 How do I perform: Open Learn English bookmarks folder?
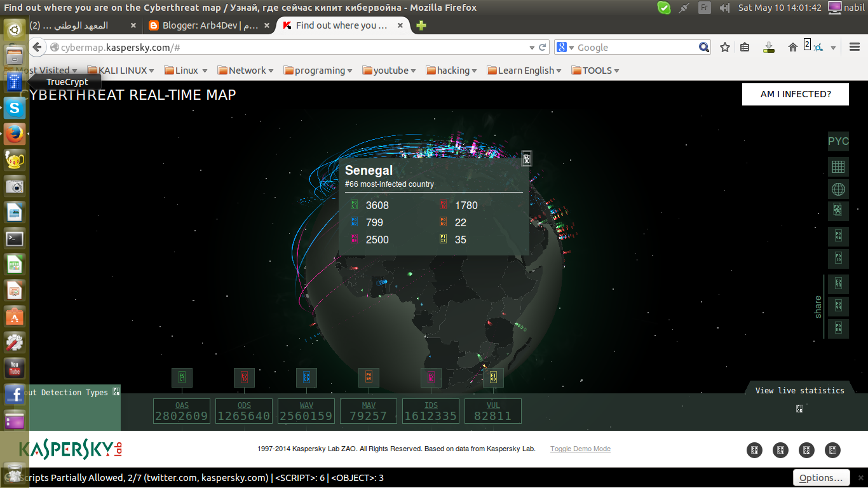point(524,71)
